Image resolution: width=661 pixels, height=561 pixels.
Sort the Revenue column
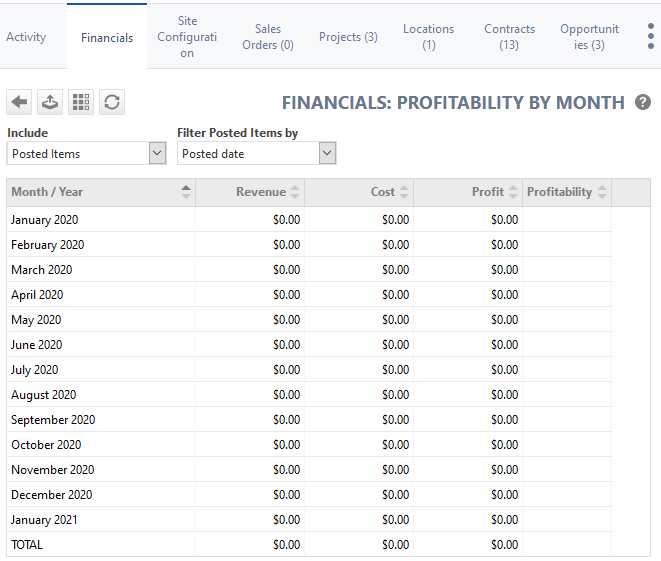[x=295, y=192]
